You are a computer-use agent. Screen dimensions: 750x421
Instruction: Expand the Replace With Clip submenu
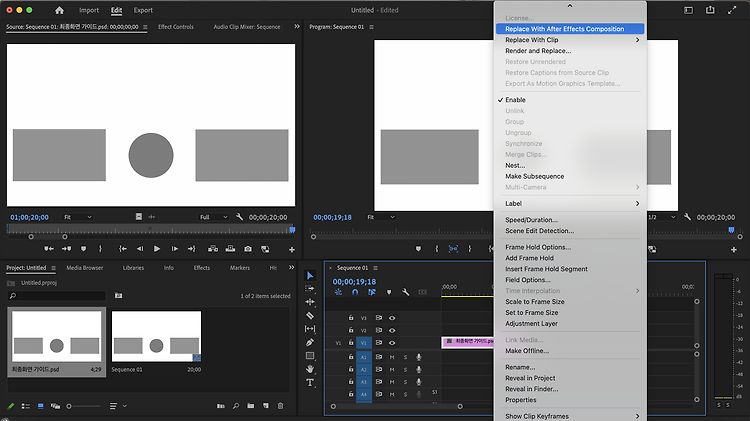(x=570, y=40)
